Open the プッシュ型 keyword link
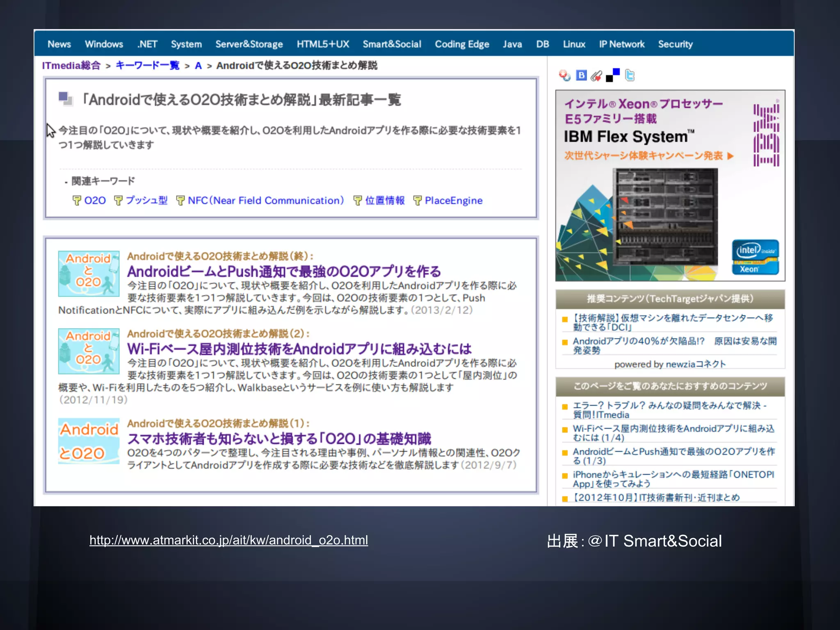 click(146, 201)
